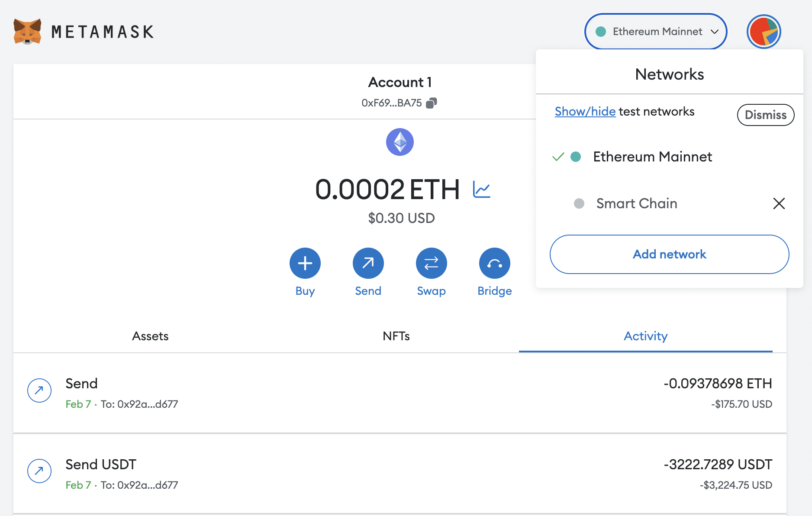Select the Smart Chain network
Viewport: 812px width, 516px height.
(637, 203)
